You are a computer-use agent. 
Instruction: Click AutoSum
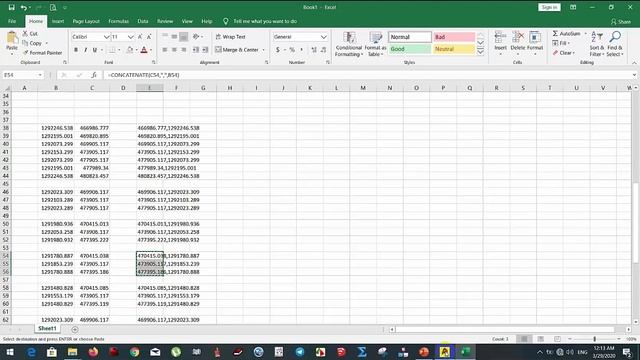567,33
